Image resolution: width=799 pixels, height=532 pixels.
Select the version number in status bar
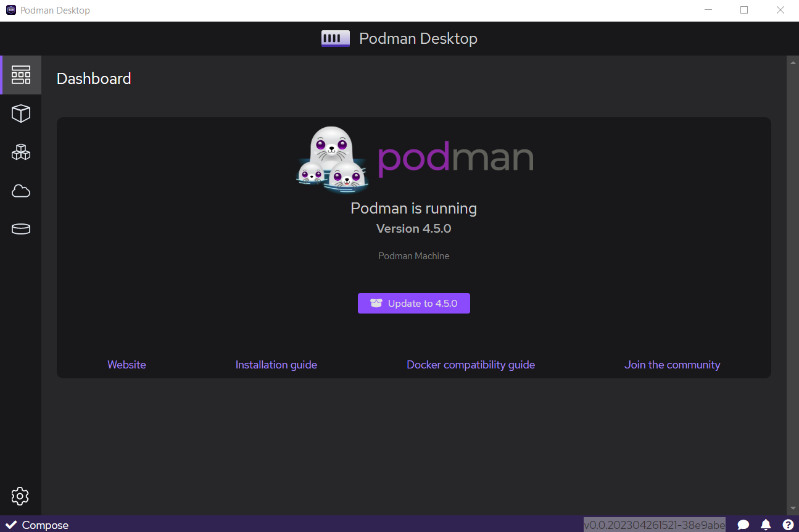tap(654, 524)
